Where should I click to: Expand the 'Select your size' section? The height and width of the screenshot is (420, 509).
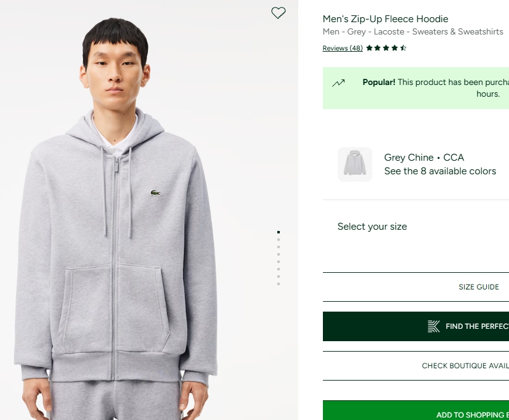(372, 227)
